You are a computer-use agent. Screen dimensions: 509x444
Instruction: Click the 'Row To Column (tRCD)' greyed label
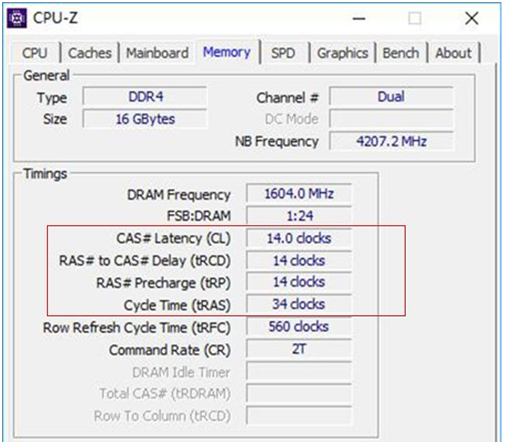[x=162, y=416]
